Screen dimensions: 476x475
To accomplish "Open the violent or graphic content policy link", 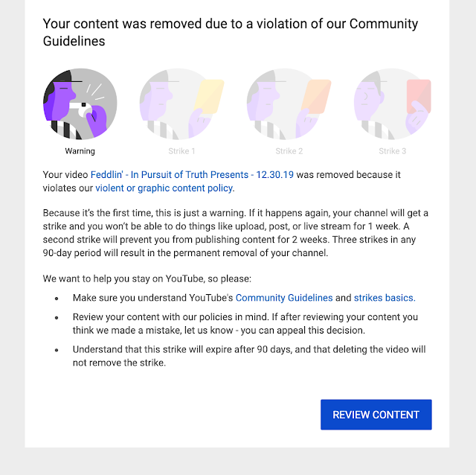I will point(164,188).
